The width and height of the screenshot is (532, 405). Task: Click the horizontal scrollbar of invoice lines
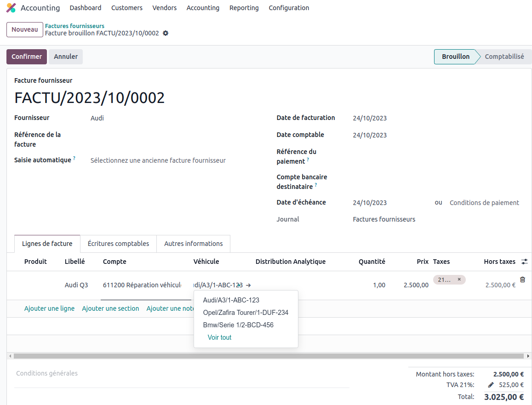tap(269, 356)
